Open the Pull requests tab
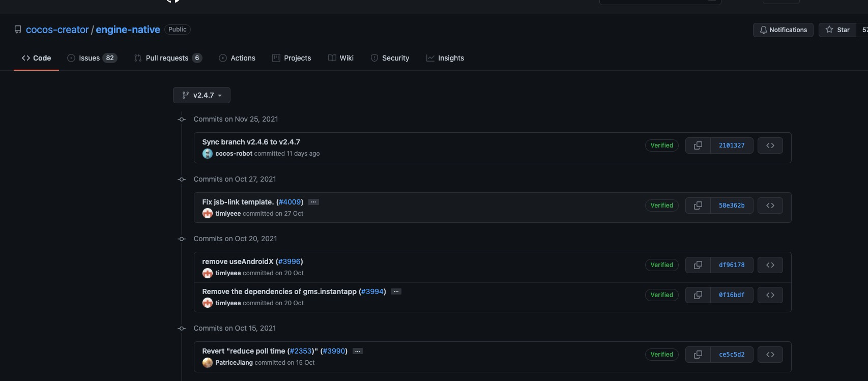 167,58
